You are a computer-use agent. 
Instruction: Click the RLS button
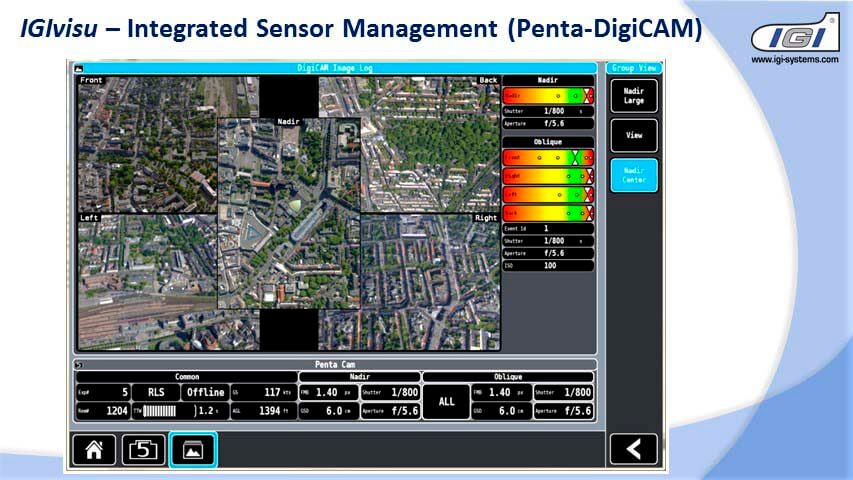click(x=156, y=392)
